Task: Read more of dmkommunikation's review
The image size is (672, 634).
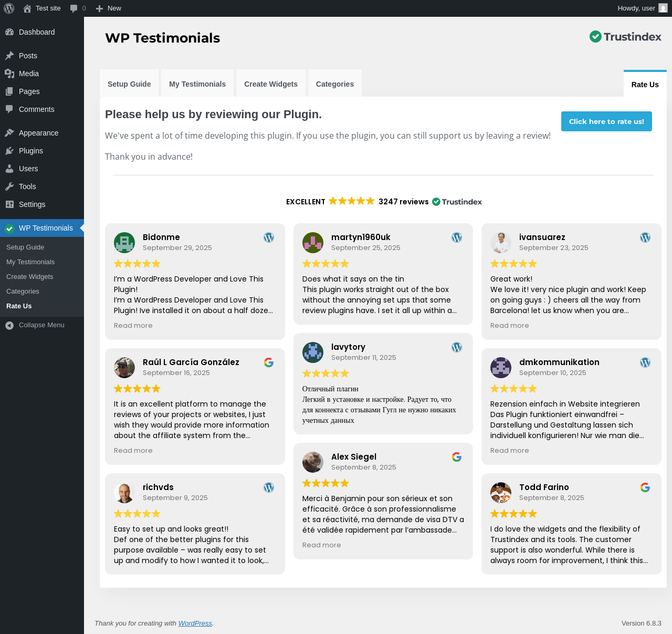Action: tap(510, 451)
